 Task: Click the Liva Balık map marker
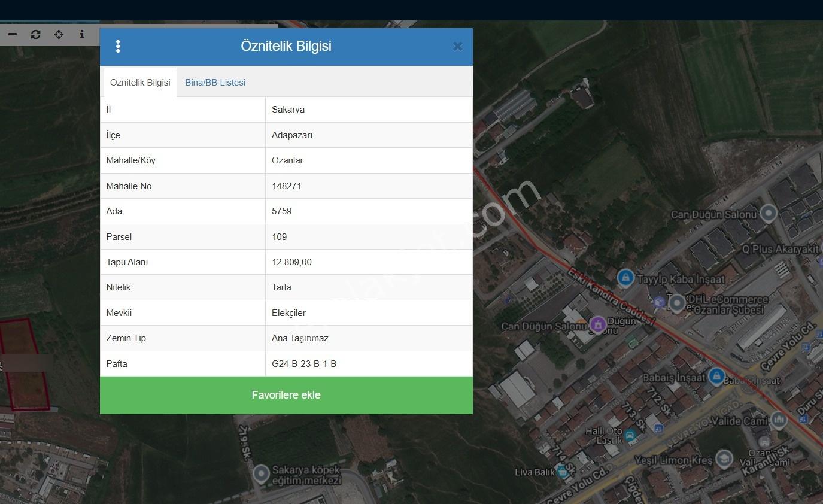pyautogui.click(x=563, y=472)
